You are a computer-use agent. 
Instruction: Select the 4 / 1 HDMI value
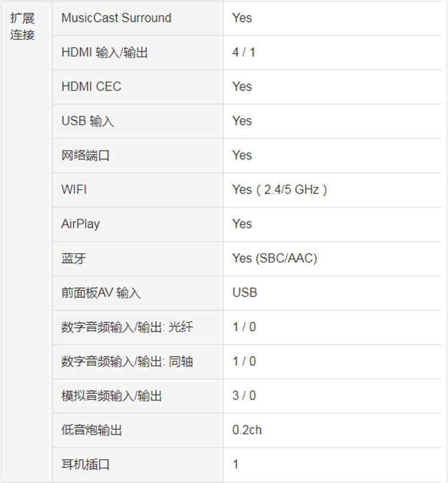point(244,53)
